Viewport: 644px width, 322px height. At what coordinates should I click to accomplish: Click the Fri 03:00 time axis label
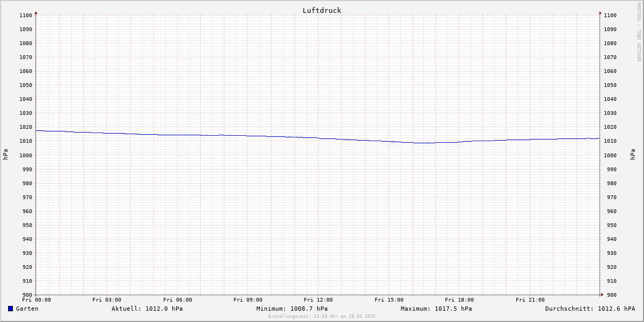click(107, 300)
